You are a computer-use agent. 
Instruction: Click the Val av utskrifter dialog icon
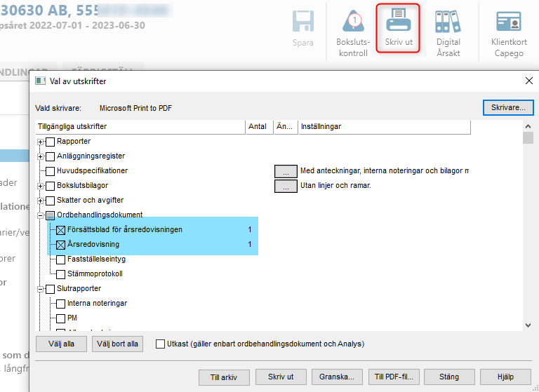[x=41, y=81]
